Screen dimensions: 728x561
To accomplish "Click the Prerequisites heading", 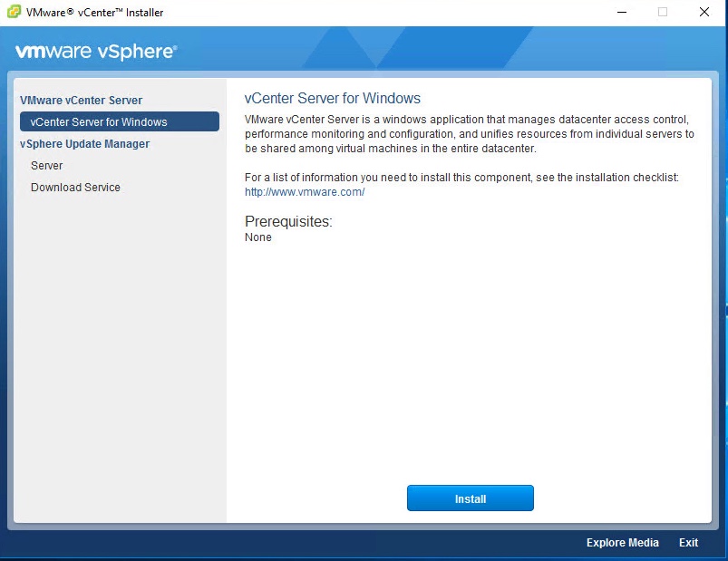I will 288,222.
